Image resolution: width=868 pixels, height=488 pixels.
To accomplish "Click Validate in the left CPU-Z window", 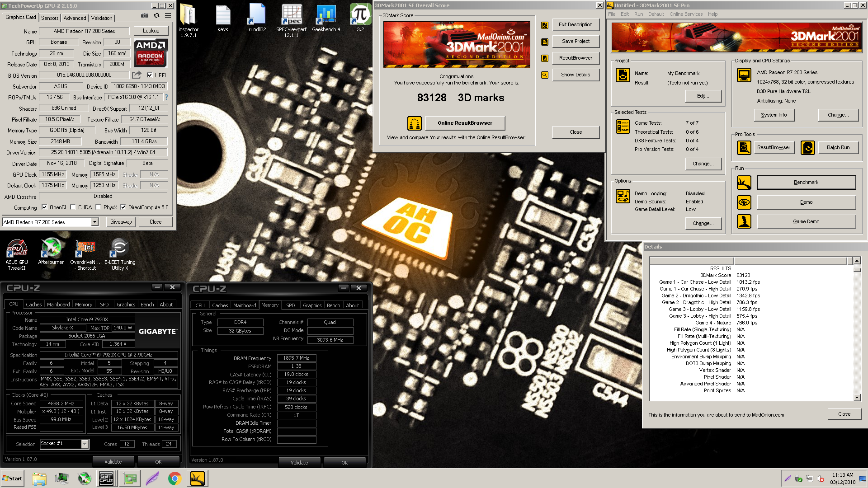I will [x=113, y=462].
